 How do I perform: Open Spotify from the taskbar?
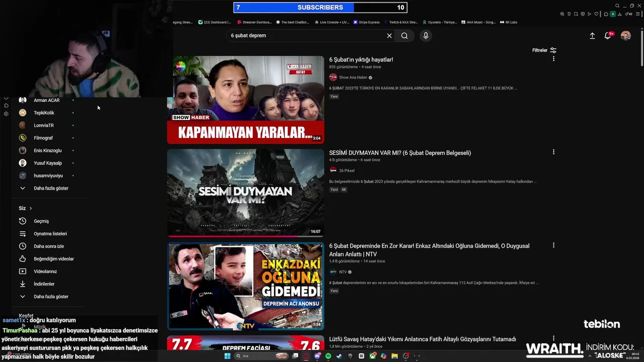pos(328,356)
